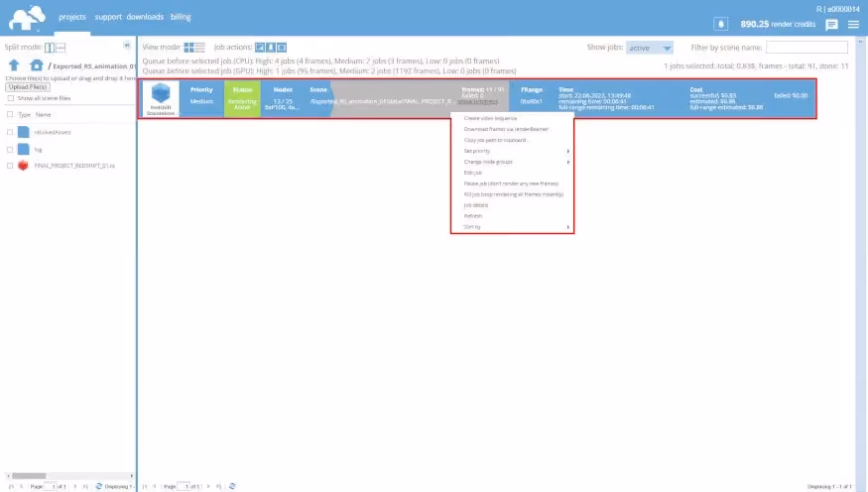
Task: Click the show progress link
Action: coord(478,102)
